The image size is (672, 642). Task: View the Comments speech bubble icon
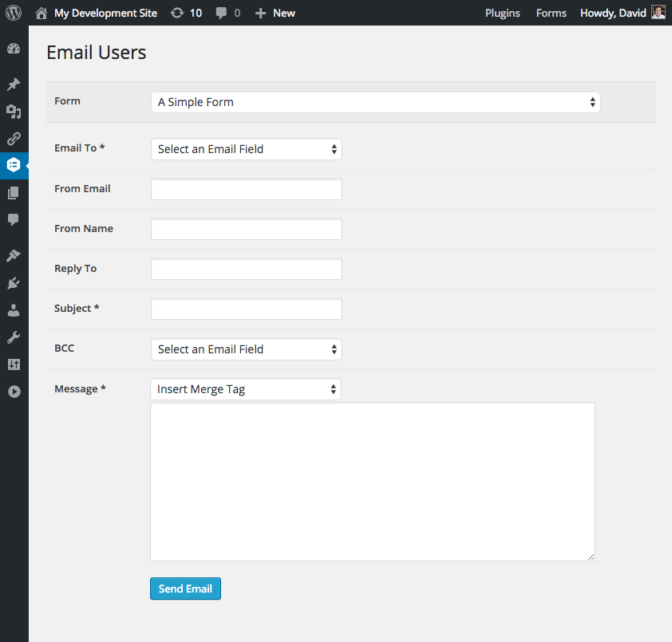[14, 220]
